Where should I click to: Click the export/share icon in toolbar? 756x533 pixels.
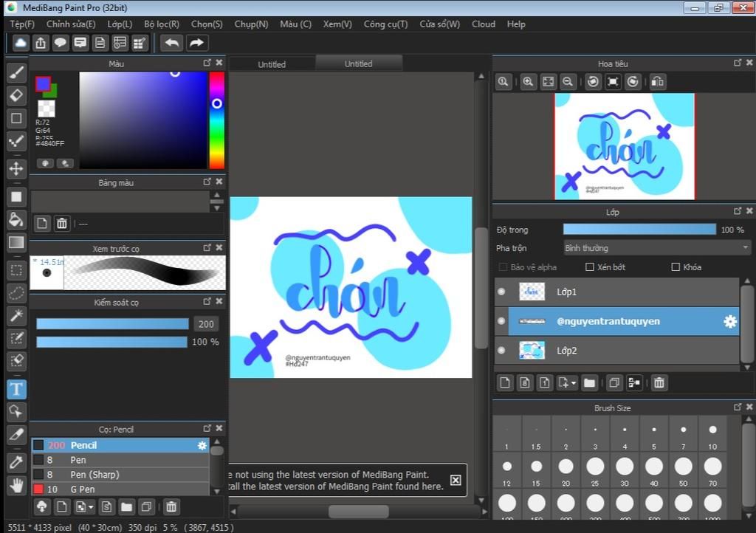point(41,43)
